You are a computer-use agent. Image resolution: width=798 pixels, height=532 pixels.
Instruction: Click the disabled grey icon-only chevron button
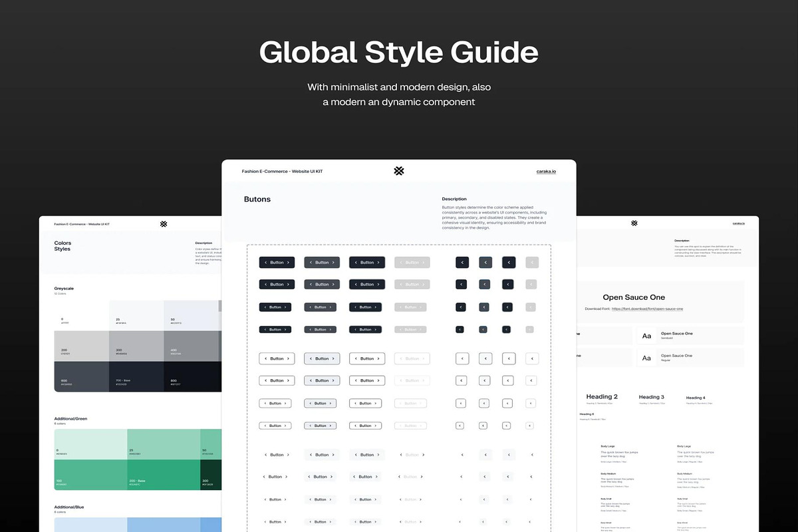531,262
